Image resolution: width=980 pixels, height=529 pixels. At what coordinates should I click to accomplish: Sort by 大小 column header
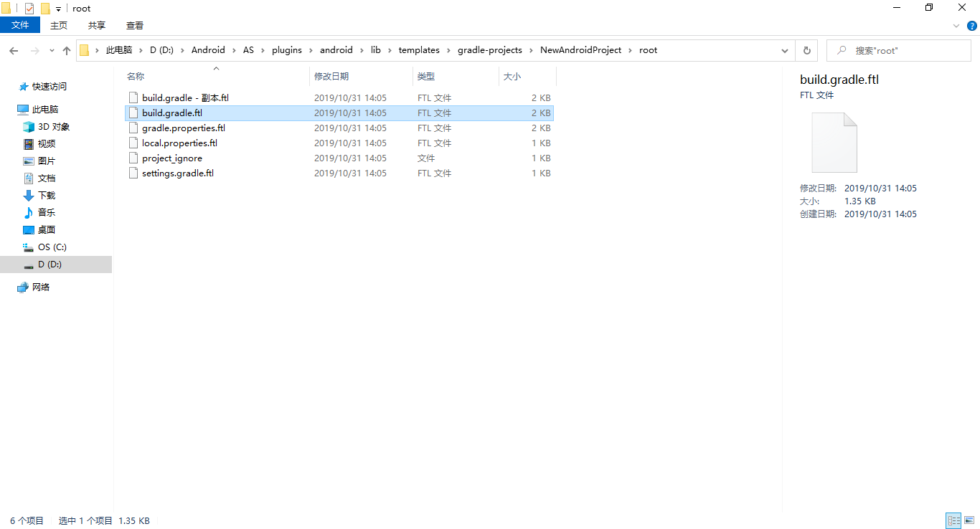pyautogui.click(x=527, y=76)
